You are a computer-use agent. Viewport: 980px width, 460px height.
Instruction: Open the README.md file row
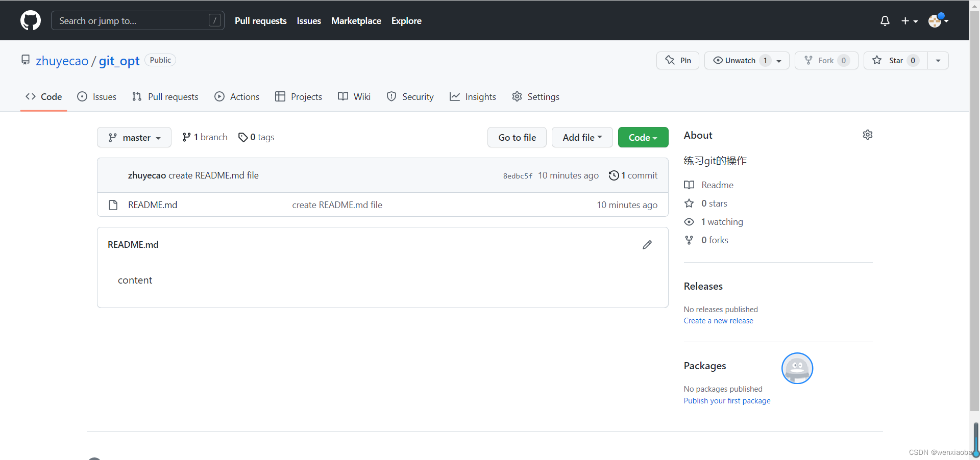[383, 205]
